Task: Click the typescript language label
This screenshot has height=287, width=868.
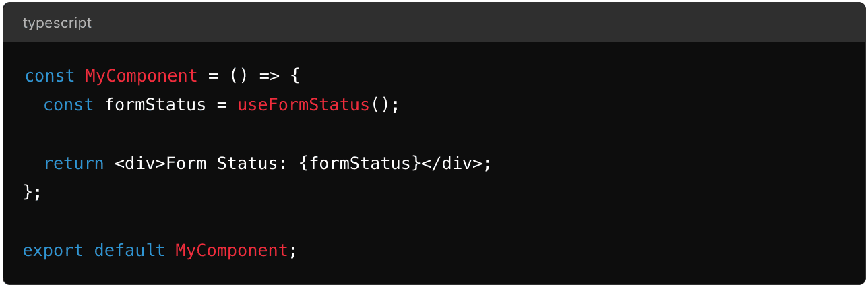Action: [x=57, y=23]
